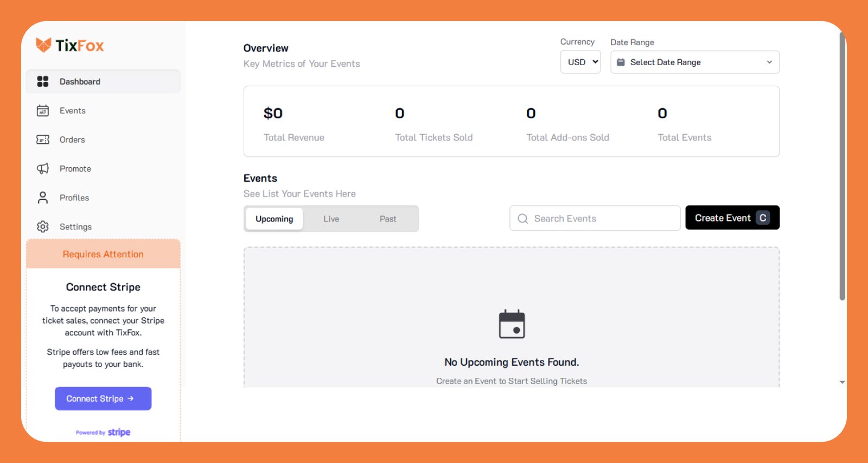Viewport: 868px width, 463px height.
Task: Click the Dashboard grid icon
Action: point(43,81)
